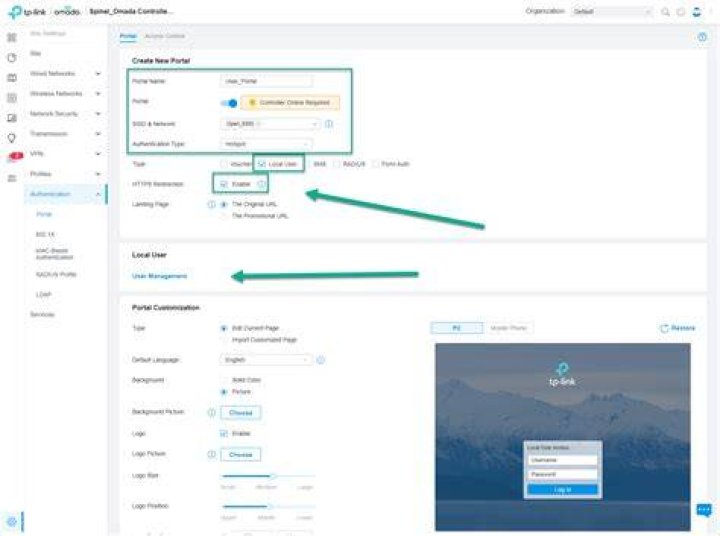Toggle the Portal enable switch
Screen dimensions: 720x536
pos(229,103)
